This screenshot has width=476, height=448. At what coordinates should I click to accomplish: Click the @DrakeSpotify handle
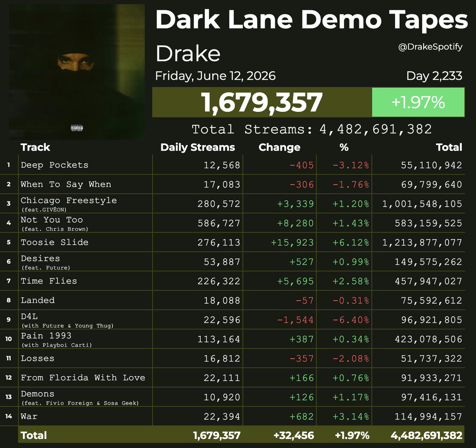point(430,47)
